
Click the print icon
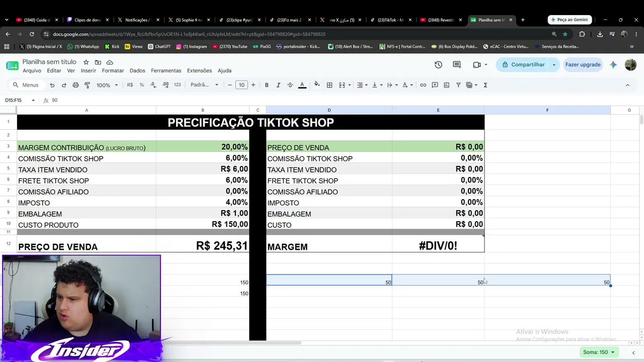tap(75, 85)
